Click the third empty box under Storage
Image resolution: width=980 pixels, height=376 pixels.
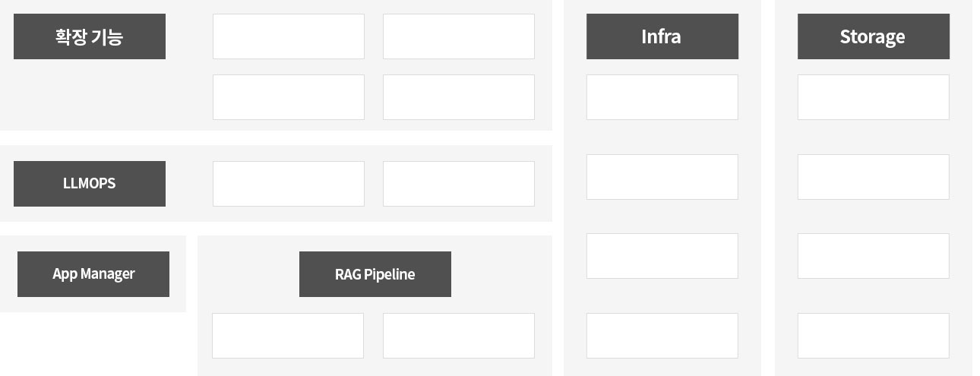click(873, 256)
